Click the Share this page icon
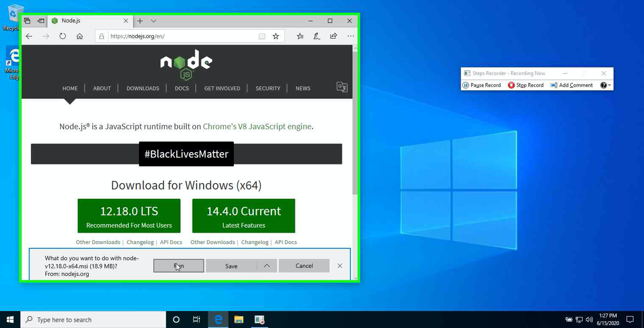 (334, 36)
